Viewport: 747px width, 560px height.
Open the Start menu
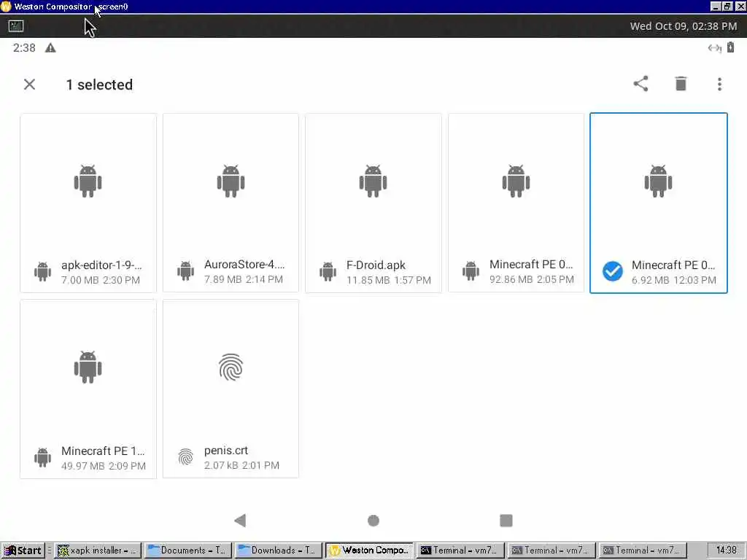[23, 551]
